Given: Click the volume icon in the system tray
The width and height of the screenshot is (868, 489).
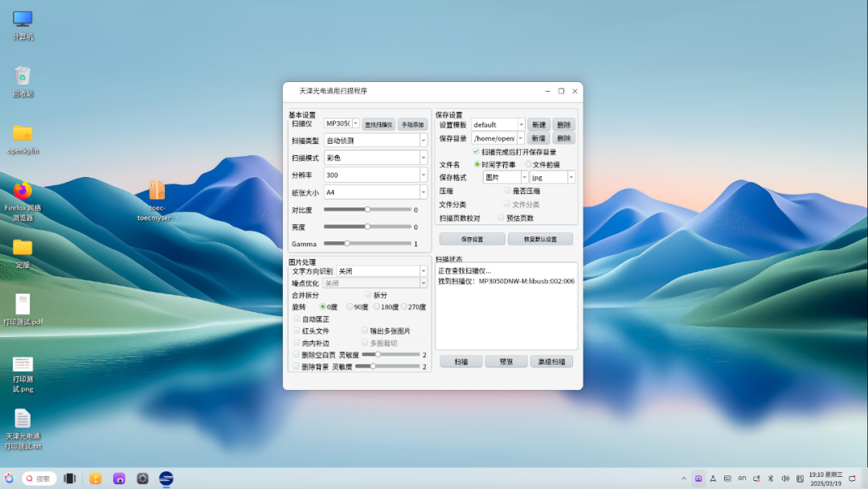Looking at the screenshot, I should (x=784, y=478).
